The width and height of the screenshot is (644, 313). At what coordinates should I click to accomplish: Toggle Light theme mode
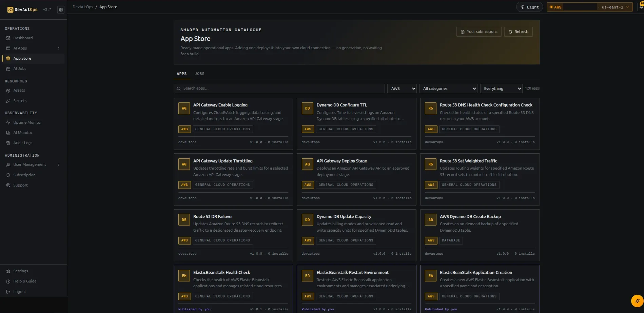(x=529, y=7)
